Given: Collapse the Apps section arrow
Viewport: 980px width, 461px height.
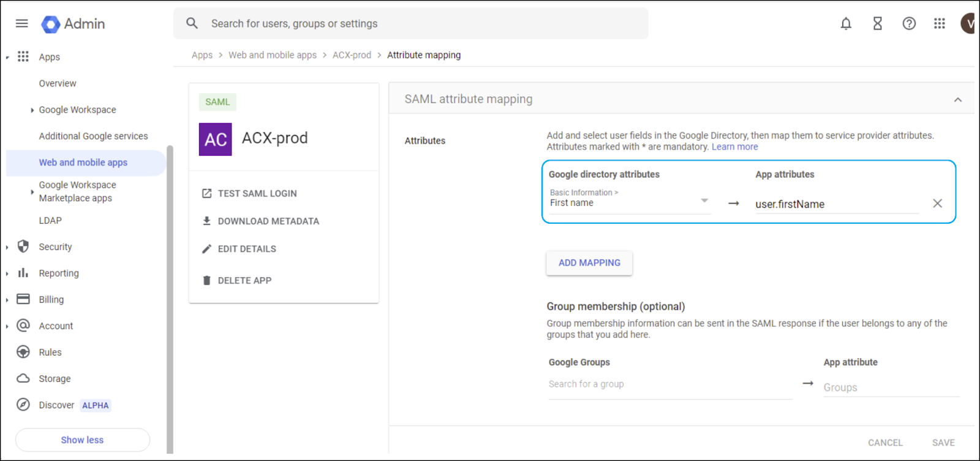Looking at the screenshot, I should [x=7, y=58].
